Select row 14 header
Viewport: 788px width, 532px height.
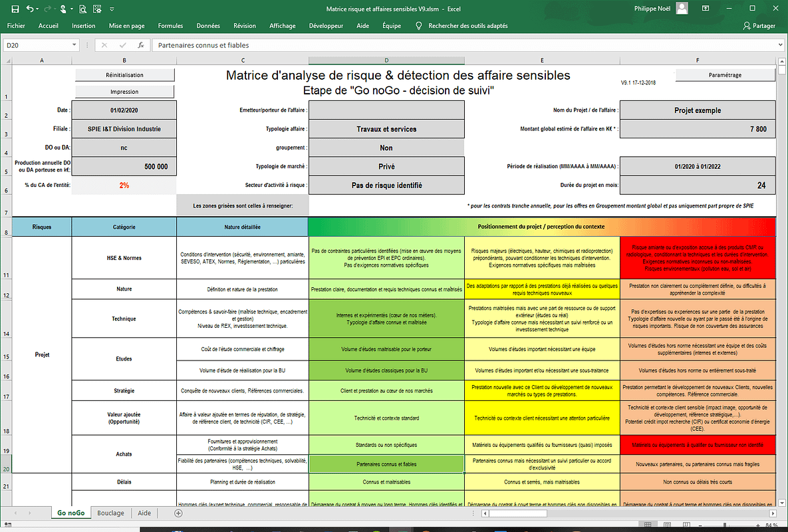[6, 319]
